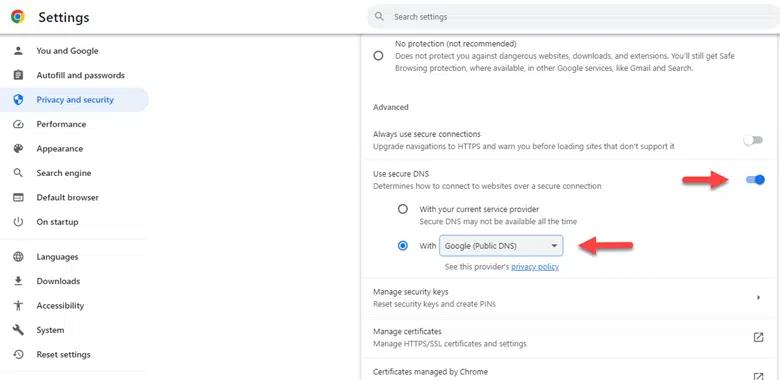Image resolution: width=780 pixels, height=380 pixels.
Task: Click the System wrench icon
Action: click(x=18, y=330)
